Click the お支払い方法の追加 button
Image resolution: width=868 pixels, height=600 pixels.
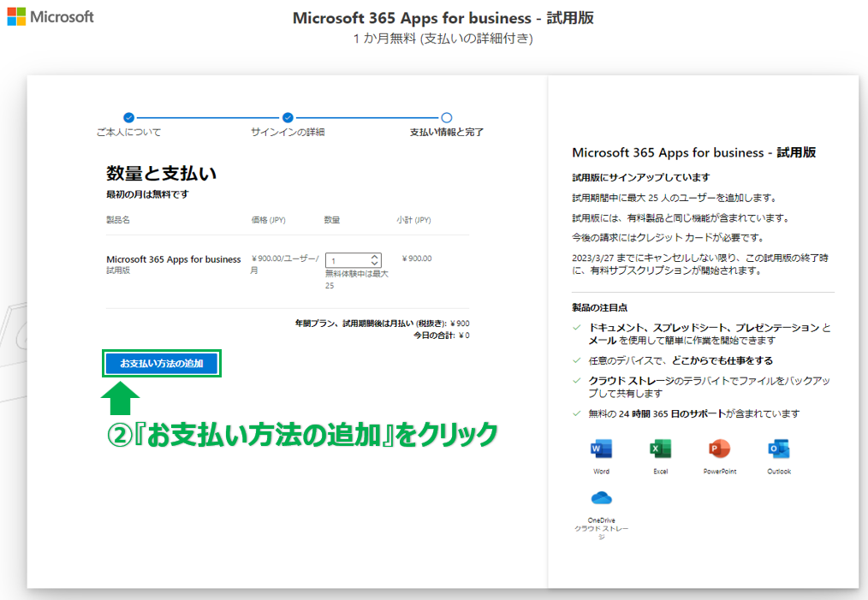[162, 364]
